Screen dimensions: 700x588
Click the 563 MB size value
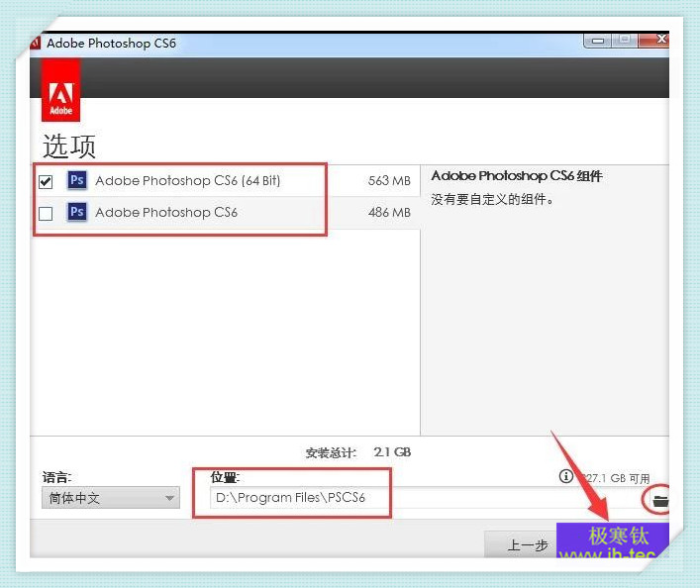(x=389, y=181)
